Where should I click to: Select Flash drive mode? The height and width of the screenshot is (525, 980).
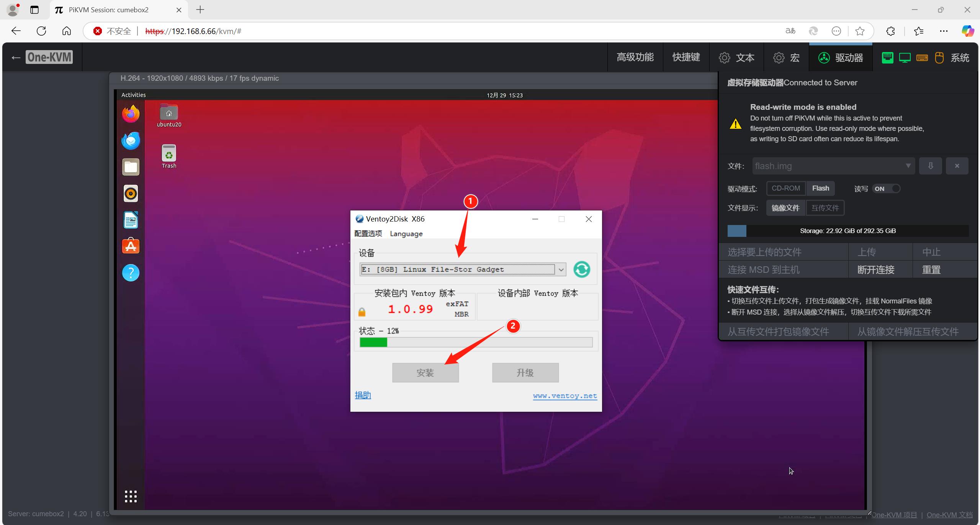[x=820, y=188]
